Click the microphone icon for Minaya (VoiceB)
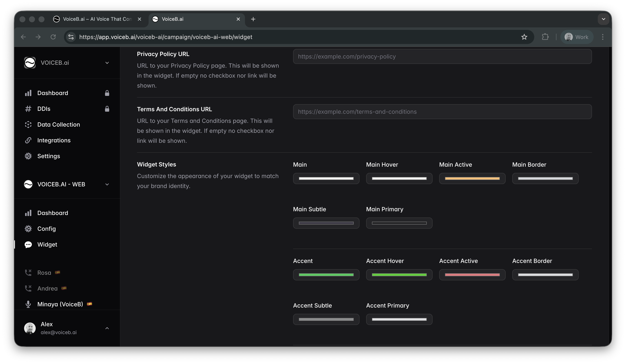 point(28,304)
